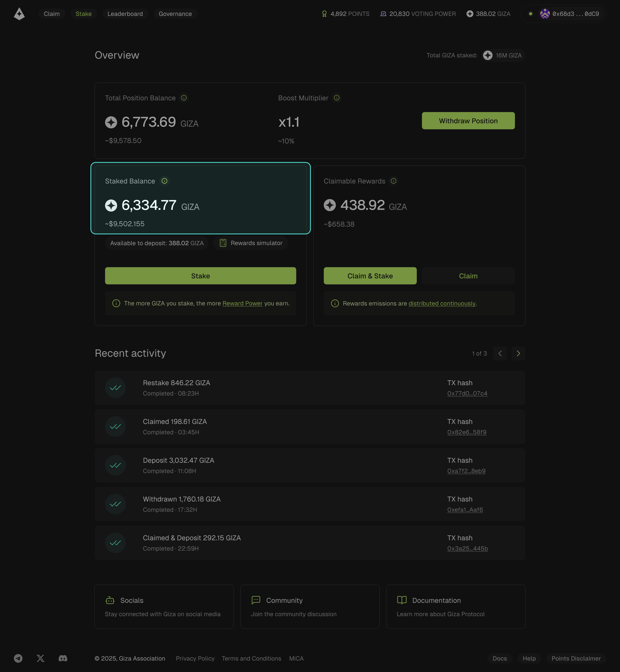Open TX hash 0x82e6...58f9
The image size is (620, 672).
(467, 432)
